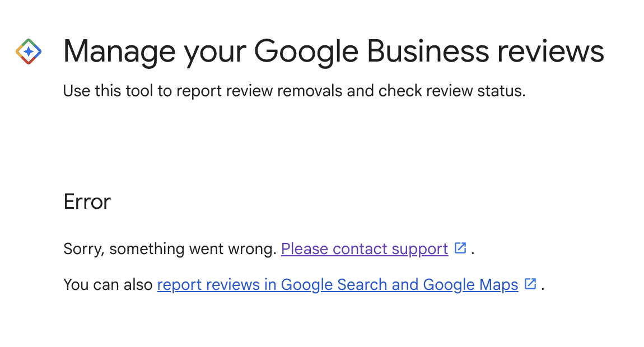
Task: Click the word 'Business' in the page title
Action: [428, 51]
